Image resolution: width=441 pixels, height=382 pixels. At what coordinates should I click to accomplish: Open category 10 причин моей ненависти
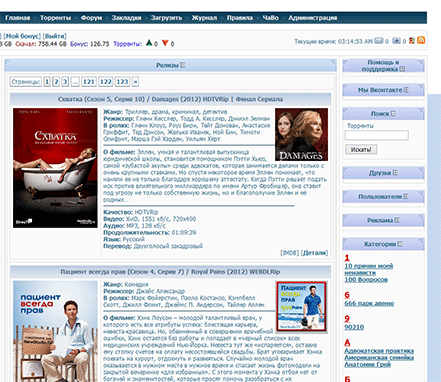[369, 269]
